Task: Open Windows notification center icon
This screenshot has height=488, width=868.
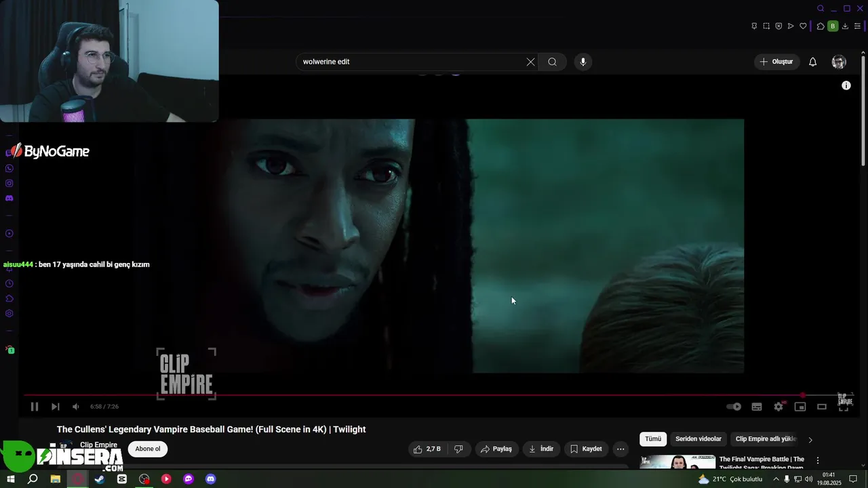Action: (x=853, y=479)
